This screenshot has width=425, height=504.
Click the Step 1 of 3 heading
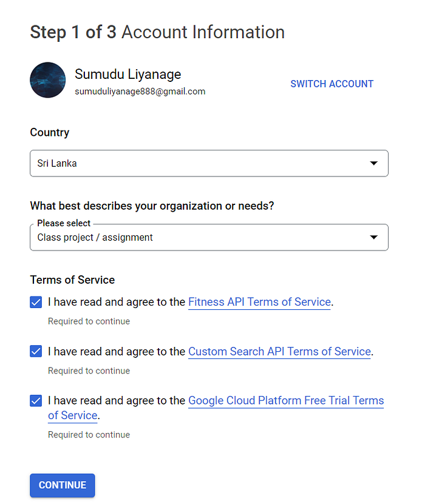157,32
